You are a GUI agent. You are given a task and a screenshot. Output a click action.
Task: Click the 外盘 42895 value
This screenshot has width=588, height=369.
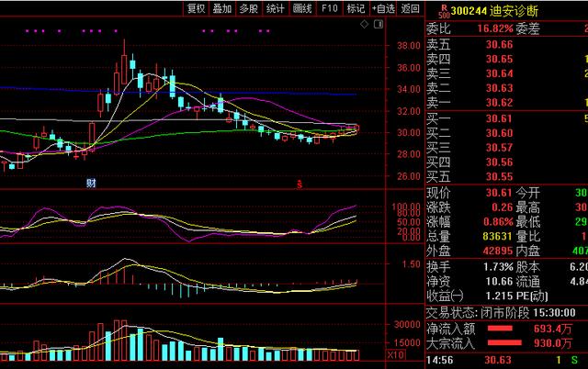click(x=497, y=251)
